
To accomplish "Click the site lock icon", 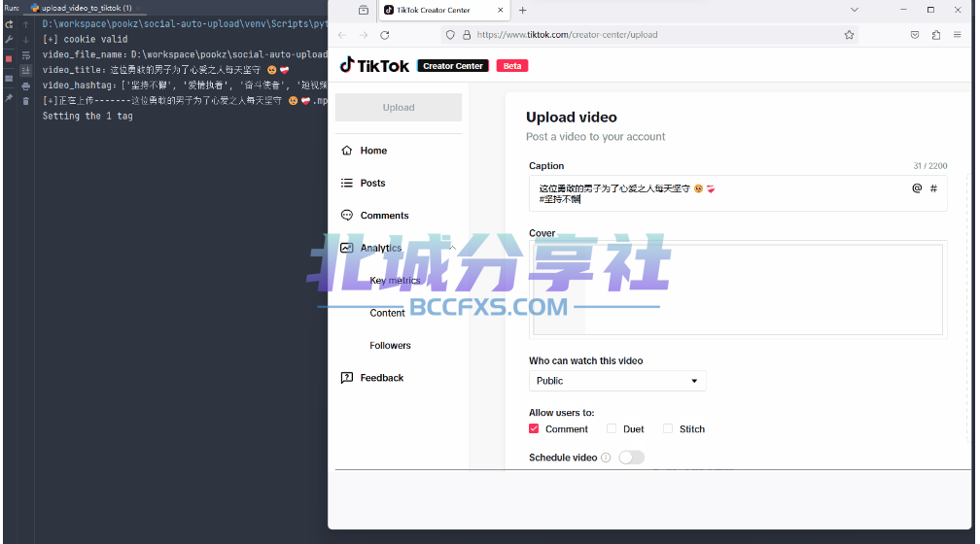I will tap(467, 35).
